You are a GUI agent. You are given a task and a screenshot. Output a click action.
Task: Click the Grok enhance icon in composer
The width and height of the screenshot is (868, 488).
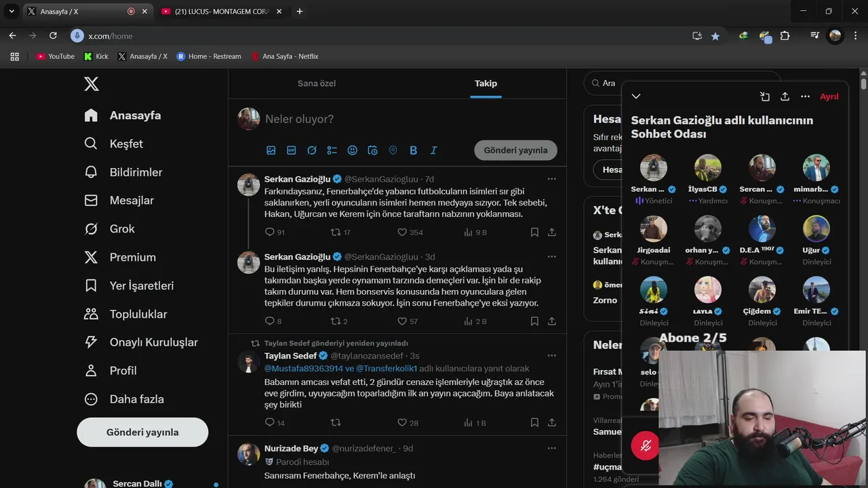coord(312,150)
